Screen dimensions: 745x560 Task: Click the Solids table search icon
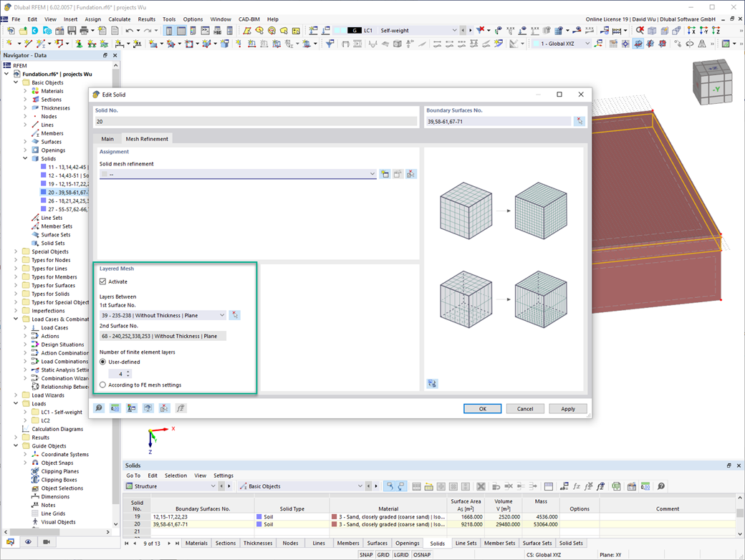coord(661,486)
